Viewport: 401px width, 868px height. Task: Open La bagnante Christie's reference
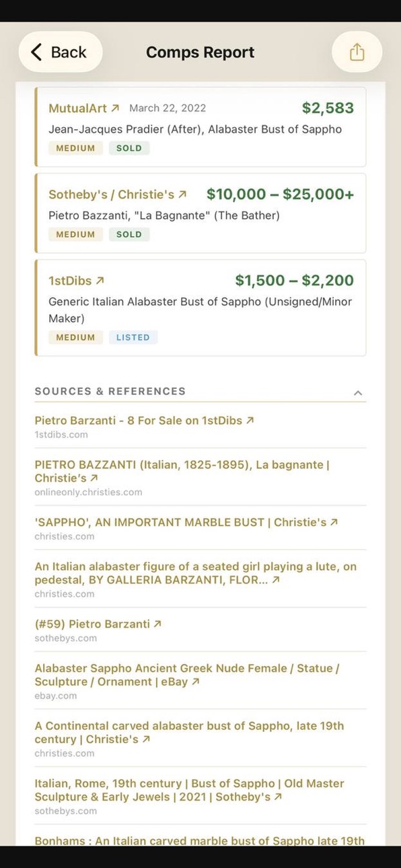pyautogui.click(x=182, y=472)
